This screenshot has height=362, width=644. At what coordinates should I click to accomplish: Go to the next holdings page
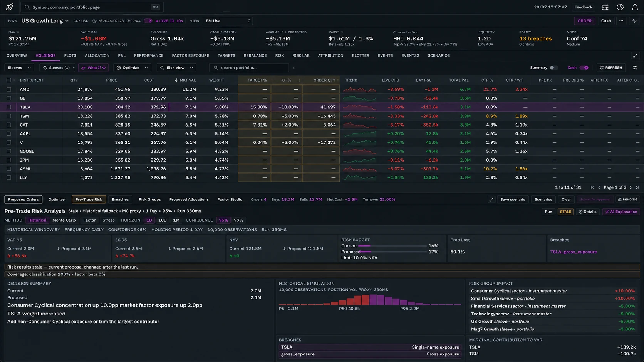coord(631,187)
